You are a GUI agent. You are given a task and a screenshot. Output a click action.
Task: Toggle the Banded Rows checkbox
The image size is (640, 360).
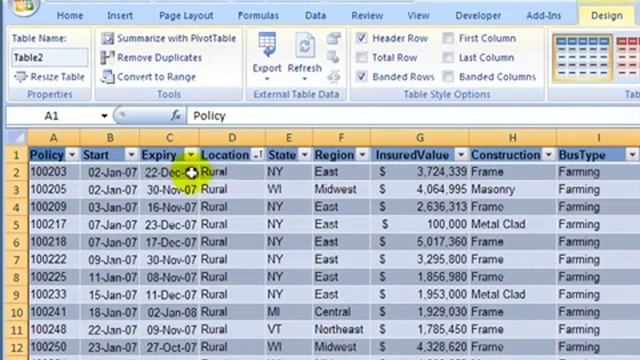coord(361,77)
